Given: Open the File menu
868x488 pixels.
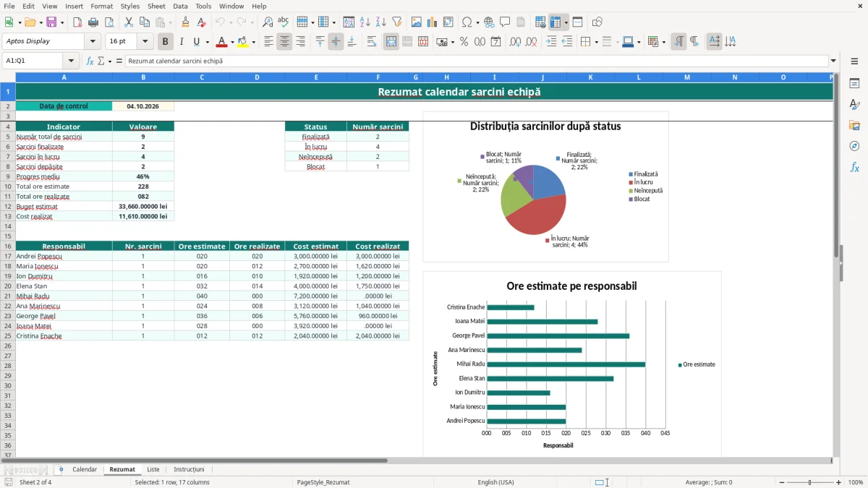Looking at the screenshot, I should [x=9, y=6].
